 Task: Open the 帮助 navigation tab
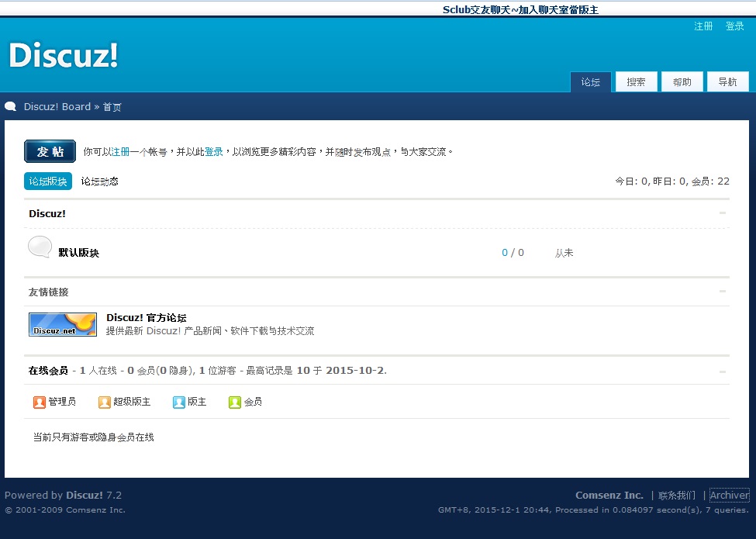(682, 82)
